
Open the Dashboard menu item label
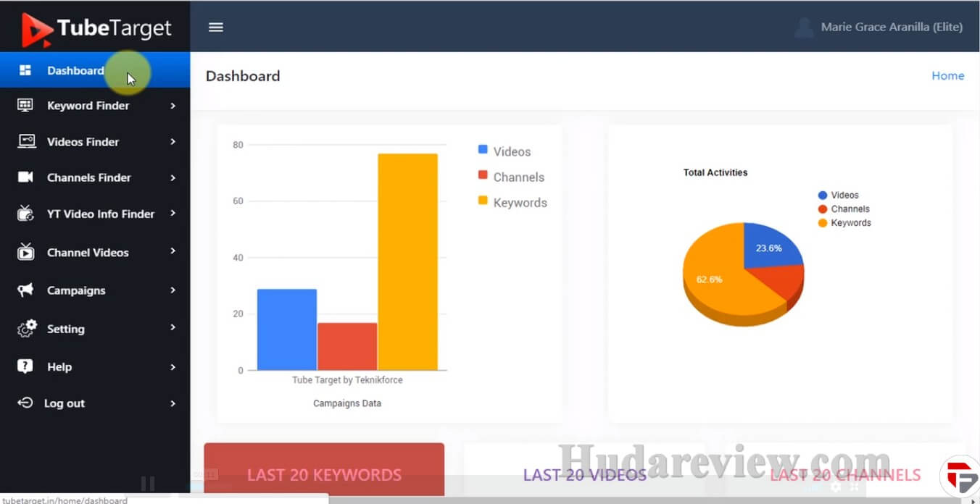(x=75, y=70)
